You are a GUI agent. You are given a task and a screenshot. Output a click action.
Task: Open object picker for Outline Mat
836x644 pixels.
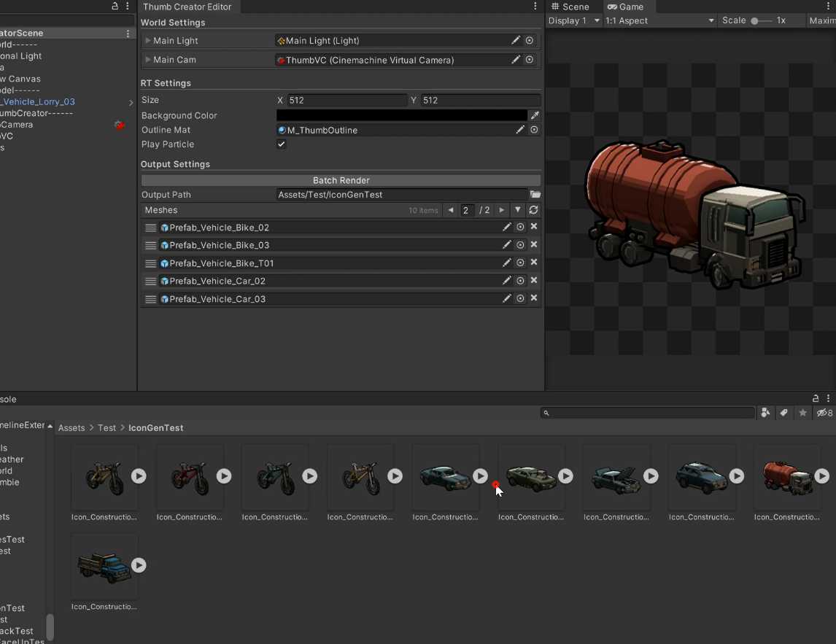coord(534,130)
